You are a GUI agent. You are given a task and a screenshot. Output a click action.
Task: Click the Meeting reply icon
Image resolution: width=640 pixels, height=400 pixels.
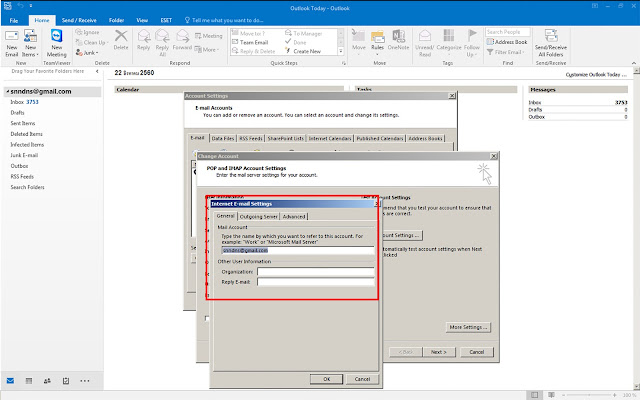tap(209, 36)
